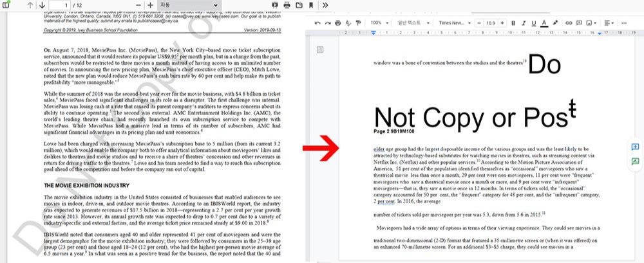This screenshot has height=263, width=644.
Task: Open a file in the PDF viewer
Action: pyautogui.click(x=299, y=5)
